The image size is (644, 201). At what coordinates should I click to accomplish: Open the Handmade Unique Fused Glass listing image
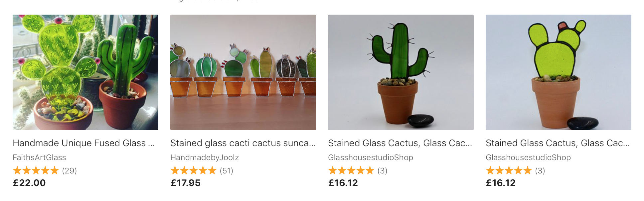85,72
